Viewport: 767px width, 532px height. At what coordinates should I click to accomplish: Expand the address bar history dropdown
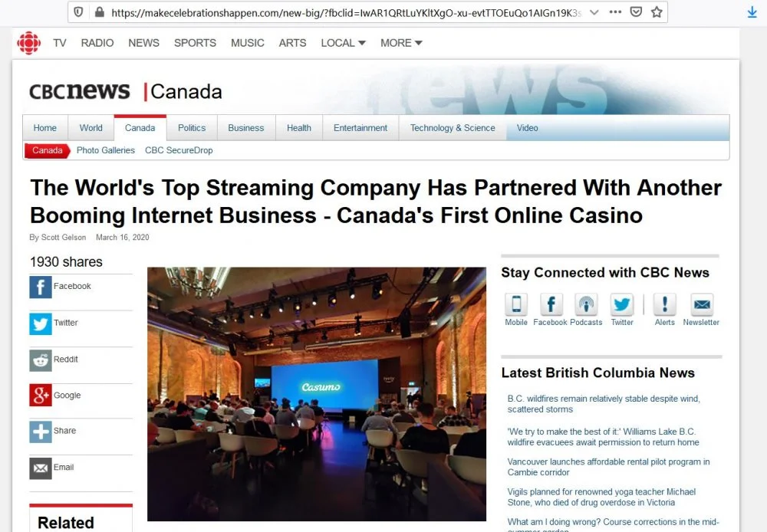[x=594, y=12]
